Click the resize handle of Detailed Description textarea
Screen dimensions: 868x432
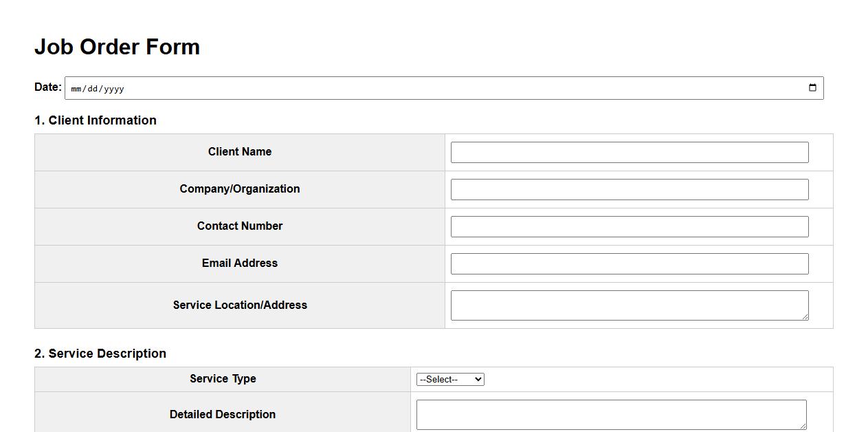pyautogui.click(x=802, y=426)
